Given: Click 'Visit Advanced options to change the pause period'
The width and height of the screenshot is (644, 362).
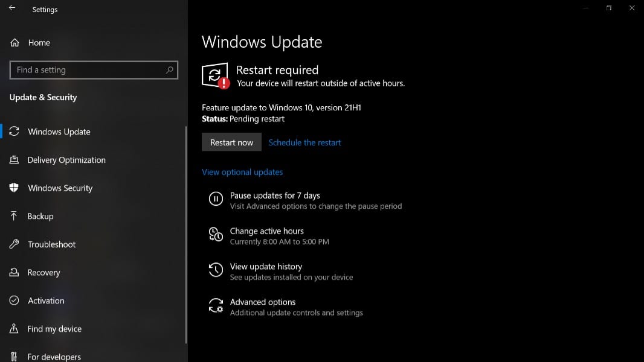Looking at the screenshot, I should coord(316,206).
